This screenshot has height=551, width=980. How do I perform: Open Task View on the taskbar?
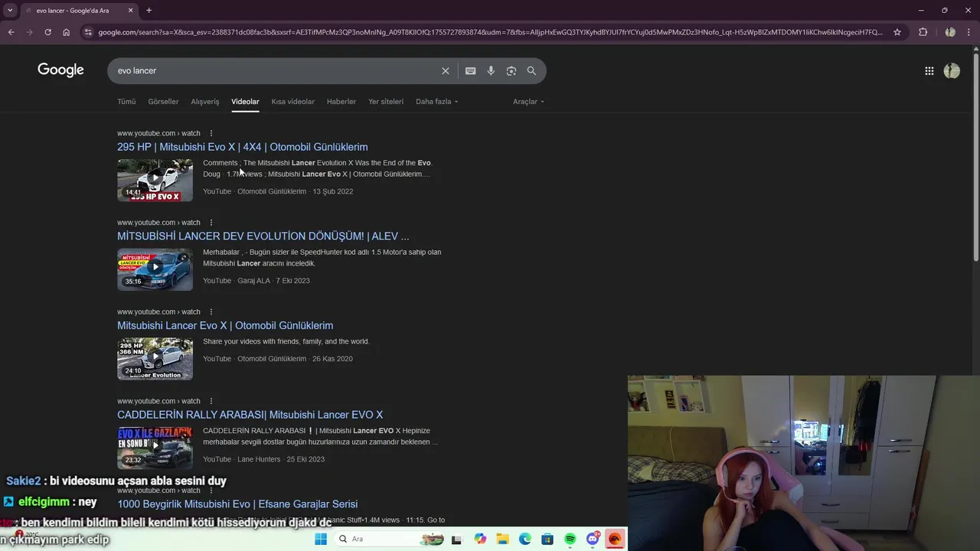pos(457,539)
